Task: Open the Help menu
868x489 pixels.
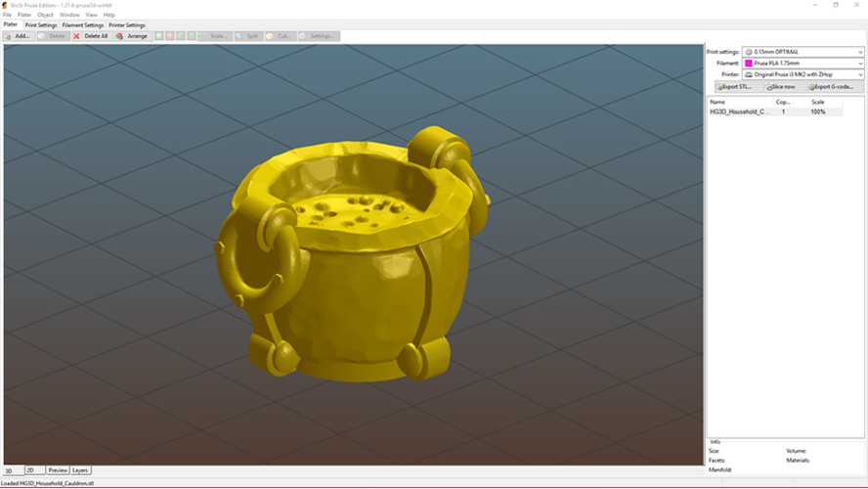Action: pyautogui.click(x=109, y=15)
